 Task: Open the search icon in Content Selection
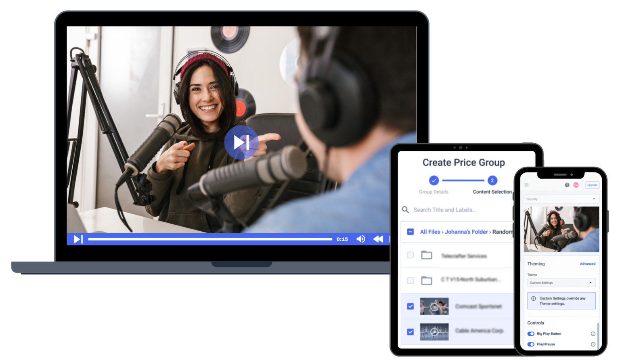pos(405,210)
